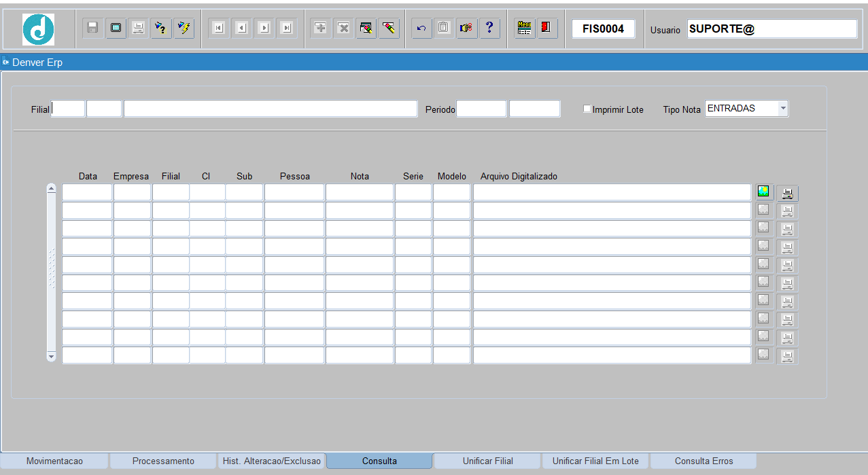Click the first Filial code field

pyautogui.click(x=68, y=109)
